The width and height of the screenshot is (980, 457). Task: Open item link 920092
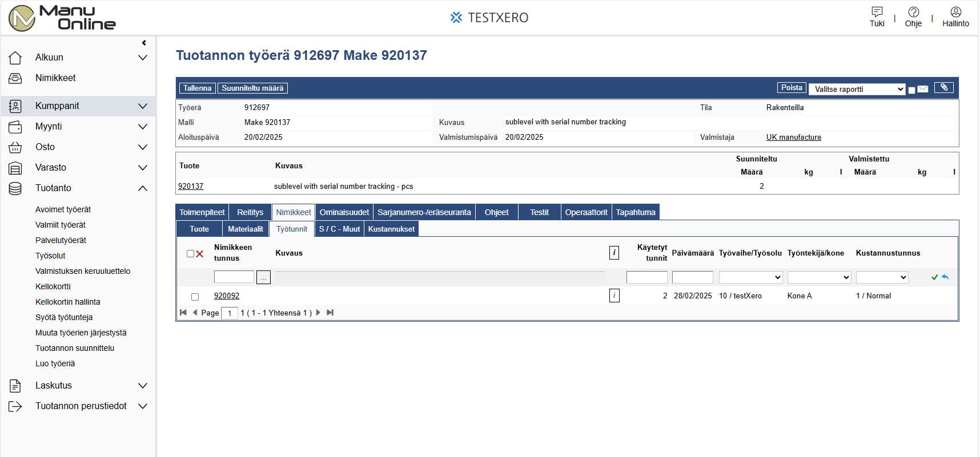[227, 296]
